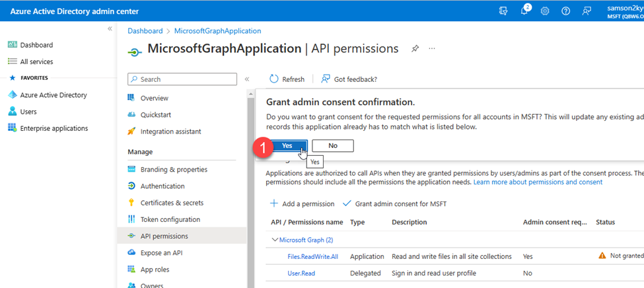
Task: Click the Integration assistant rocket icon
Action: pyautogui.click(x=131, y=131)
